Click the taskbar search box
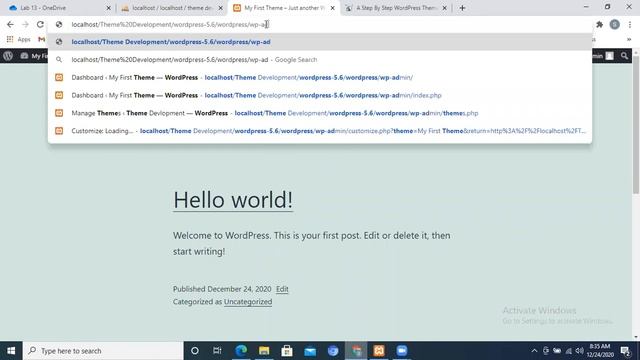Image resolution: width=640 pixels, height=360 pixels. pyautogui.click(x=103, y=351)
